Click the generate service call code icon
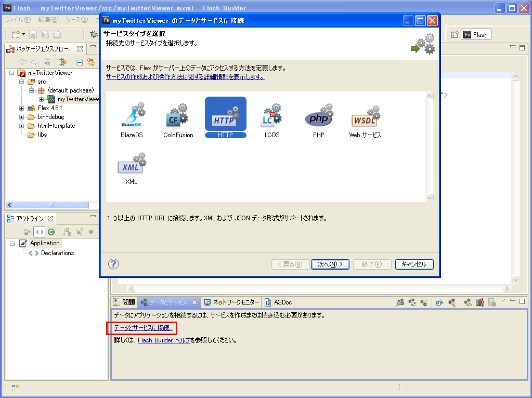This screenshot has width=532, height=398. click(x=468, y=302)
